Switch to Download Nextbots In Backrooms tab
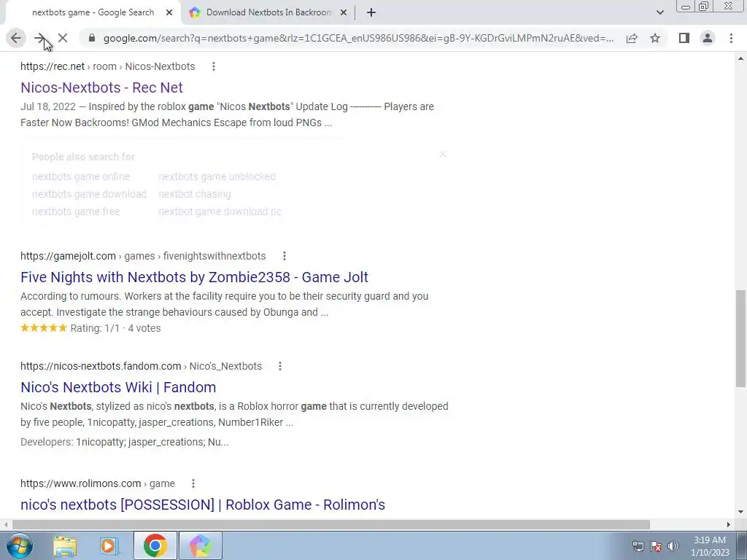 click(269, 12)
